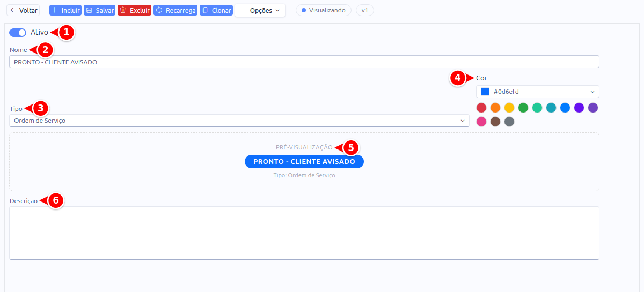Click the blue square color preview in Cor field

pyautogui.click(x=485, y=92)
